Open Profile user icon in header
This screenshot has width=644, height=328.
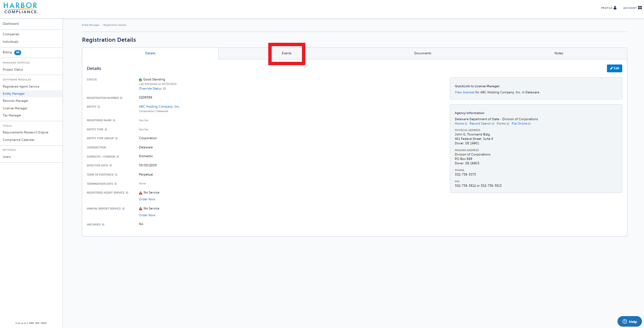(615, 7)
